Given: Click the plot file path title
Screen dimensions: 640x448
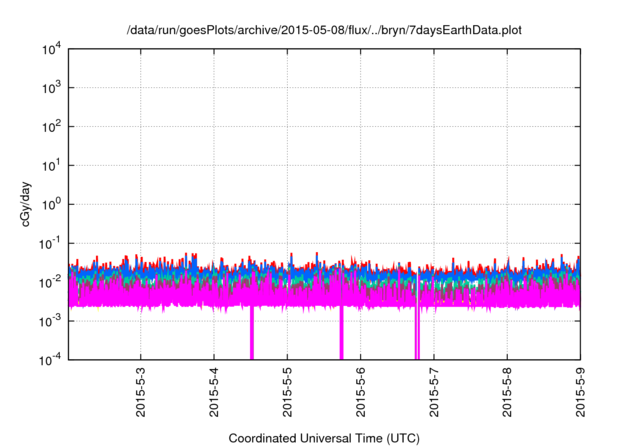Looking at the screenshot, I should tap(324, 30).
